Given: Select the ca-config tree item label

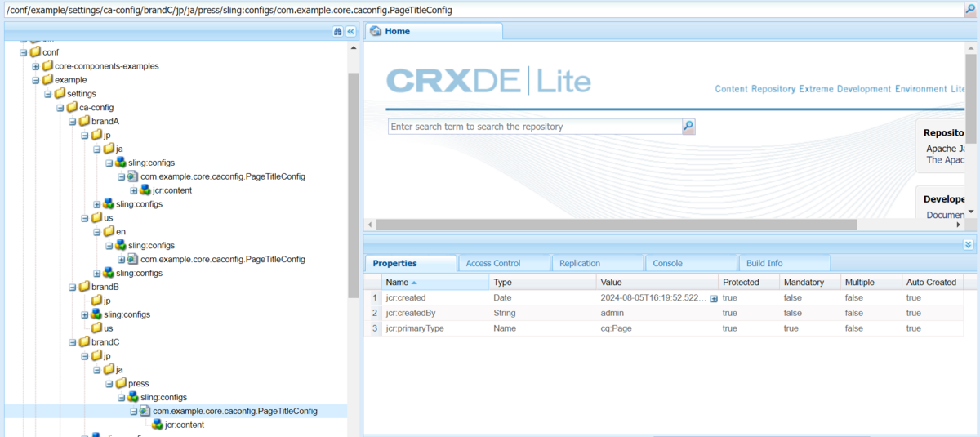Looking at the screenshot, I should coord(96,108).
